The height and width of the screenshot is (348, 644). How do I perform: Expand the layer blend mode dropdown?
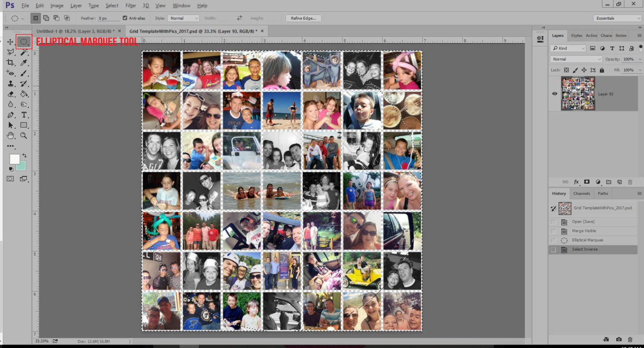tap(576, 59)
